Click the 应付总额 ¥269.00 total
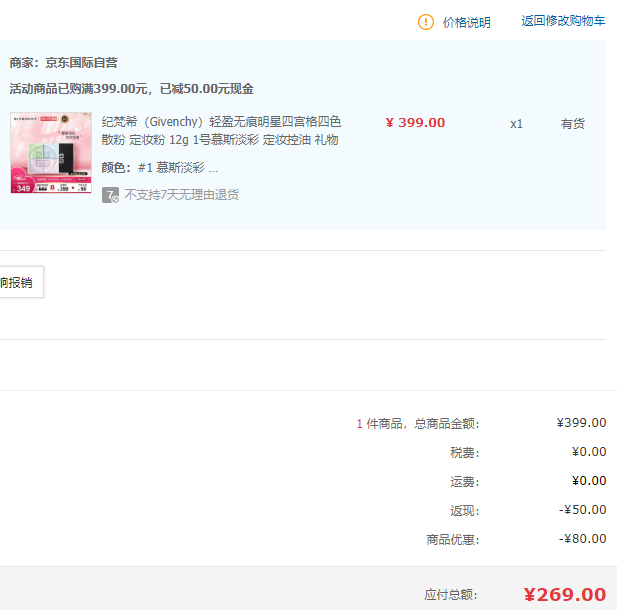Viewport: 617px width, 610px height. tap(565, 595)
